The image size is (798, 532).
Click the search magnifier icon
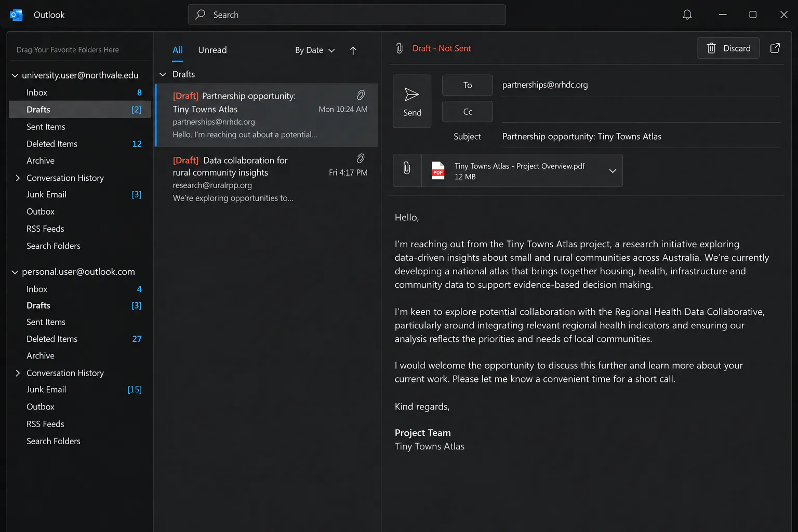click(200, 15)
